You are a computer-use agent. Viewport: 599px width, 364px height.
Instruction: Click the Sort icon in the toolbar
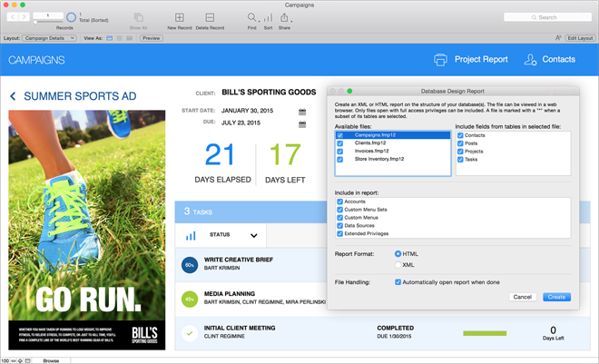click(268, 17)
